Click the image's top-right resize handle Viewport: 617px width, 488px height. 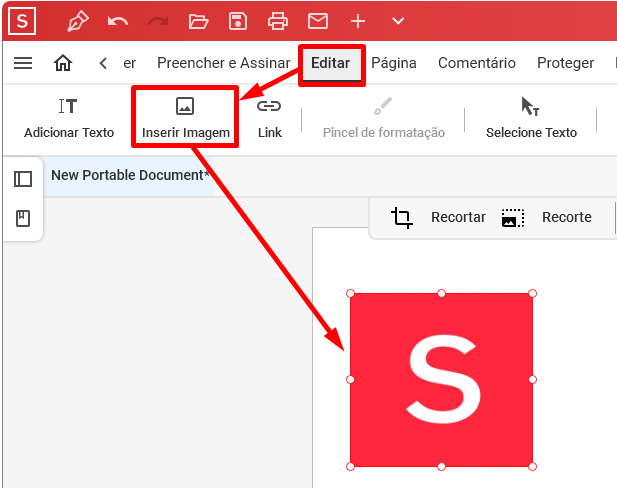(532, 293)
